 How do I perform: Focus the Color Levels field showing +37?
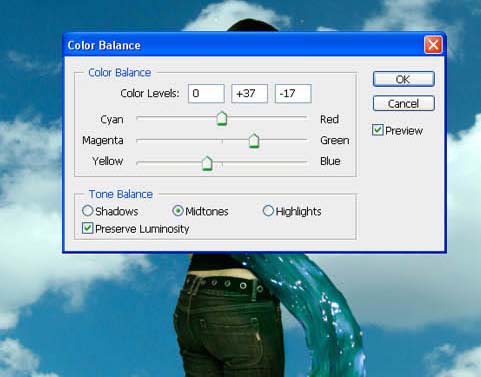(249, 93)
